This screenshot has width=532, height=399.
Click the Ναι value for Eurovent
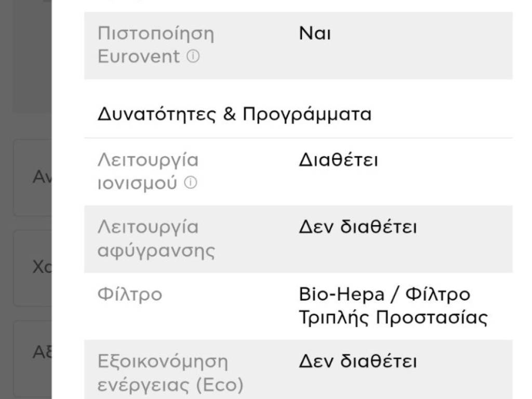click(x=314, y=34)
